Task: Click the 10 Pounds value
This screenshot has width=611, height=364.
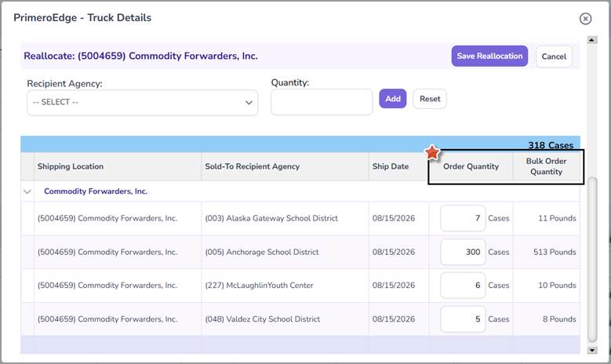Action: tap(557, 286)
